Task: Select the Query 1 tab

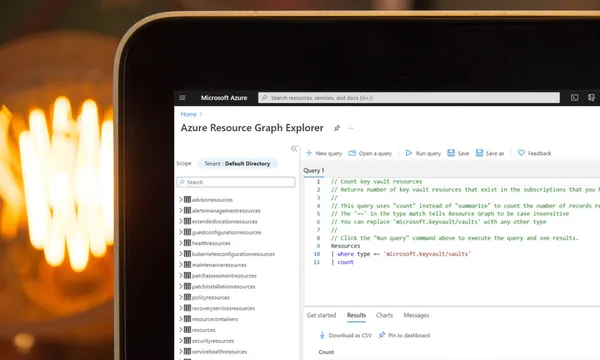Action: (314, 171)
